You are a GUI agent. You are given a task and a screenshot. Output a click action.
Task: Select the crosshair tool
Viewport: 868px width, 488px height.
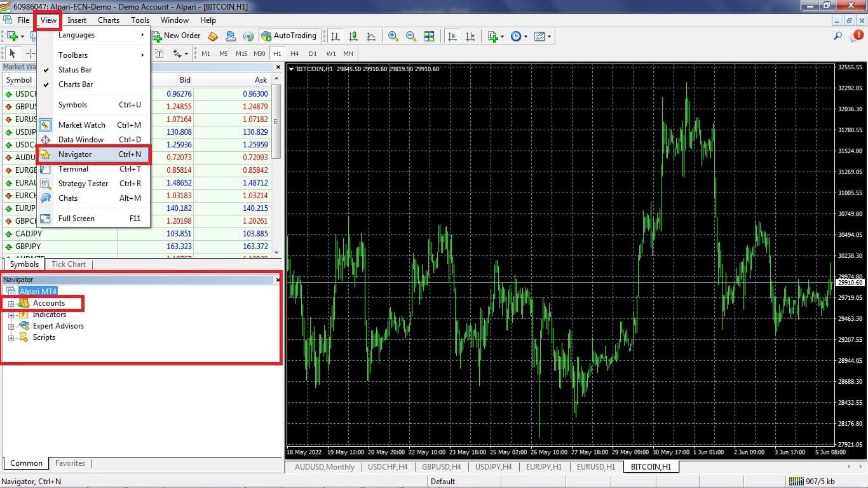point(30,53)
